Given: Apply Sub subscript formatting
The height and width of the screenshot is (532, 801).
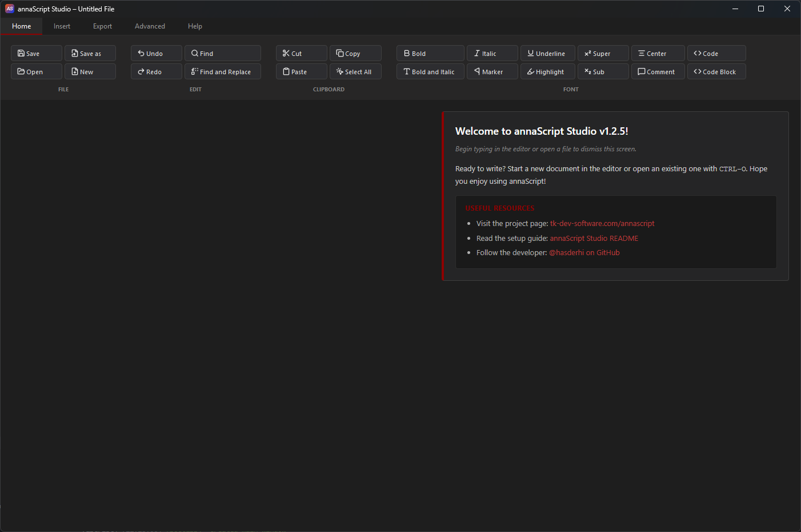Looking at the screenshot, I should pos(603,71).
